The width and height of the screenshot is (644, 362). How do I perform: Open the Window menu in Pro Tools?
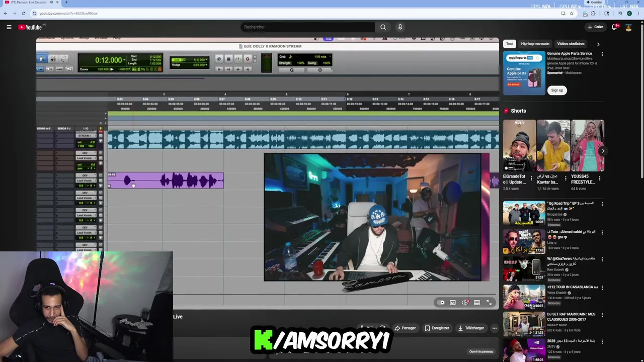pyautogui.click(x=101, y=38)
